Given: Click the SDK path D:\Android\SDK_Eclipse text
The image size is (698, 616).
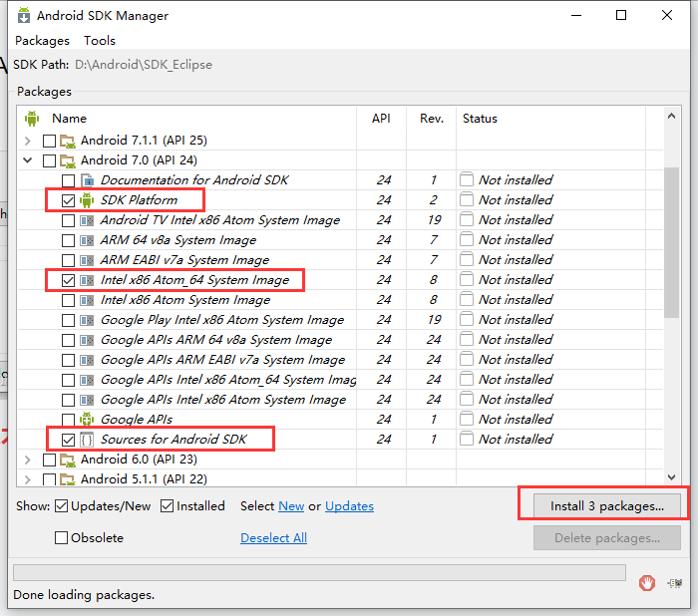Looking at the screenshot, I should pyautogui.click(x=144, y=65).
